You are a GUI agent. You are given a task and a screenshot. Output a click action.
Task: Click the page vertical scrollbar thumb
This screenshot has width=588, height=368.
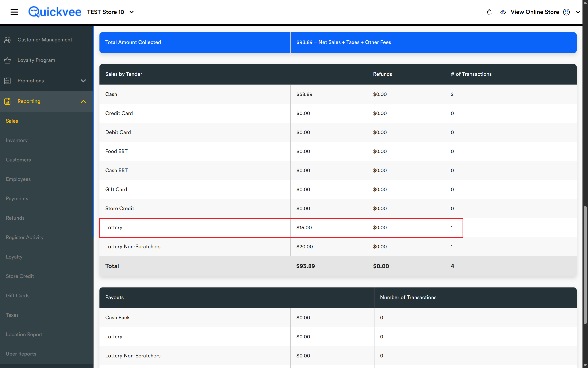coord(585,265)
